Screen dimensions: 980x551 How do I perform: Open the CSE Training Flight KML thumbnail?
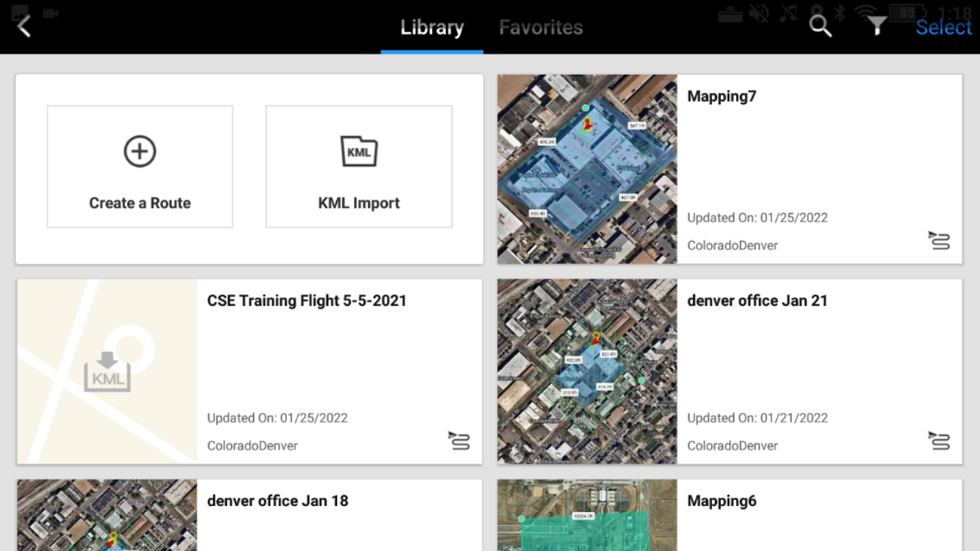pyautogui.click(x=107, y=371)
